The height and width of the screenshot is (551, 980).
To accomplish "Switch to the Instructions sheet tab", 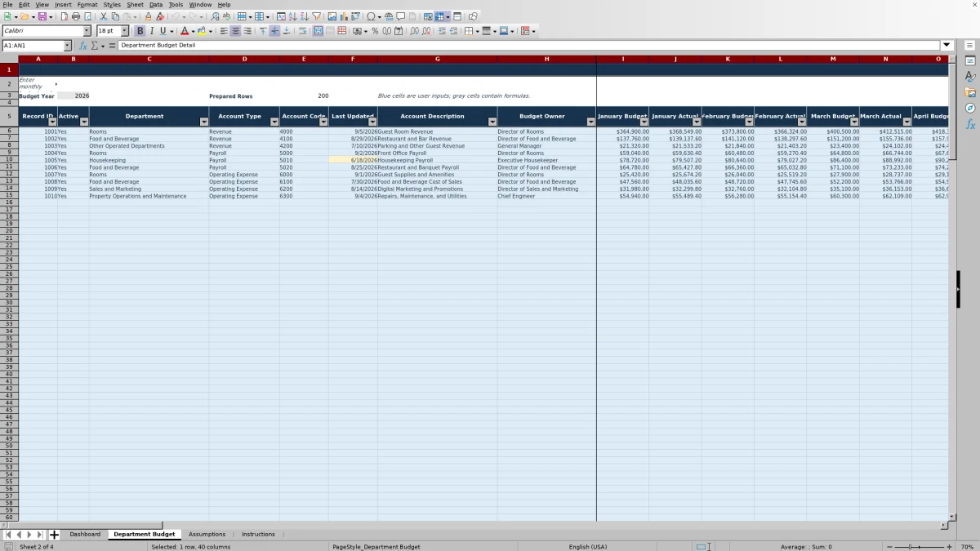I will (x=258, y=534).
